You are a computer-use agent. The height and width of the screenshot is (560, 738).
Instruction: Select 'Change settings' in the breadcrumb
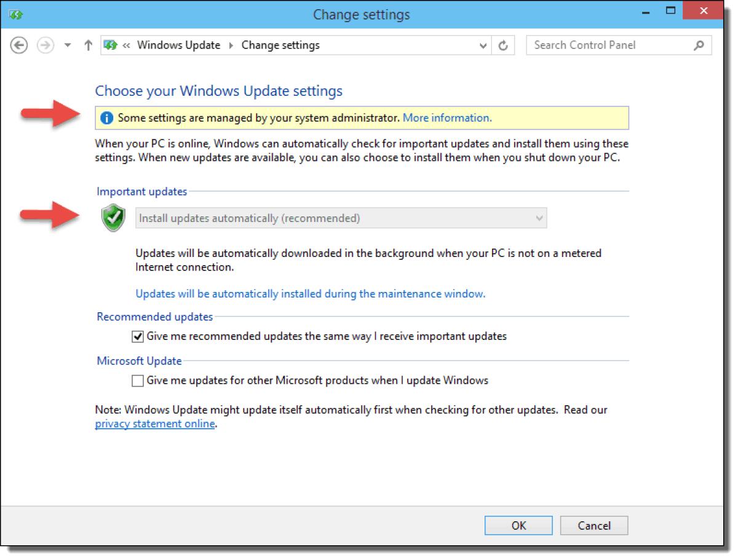(x=280, y=45)
